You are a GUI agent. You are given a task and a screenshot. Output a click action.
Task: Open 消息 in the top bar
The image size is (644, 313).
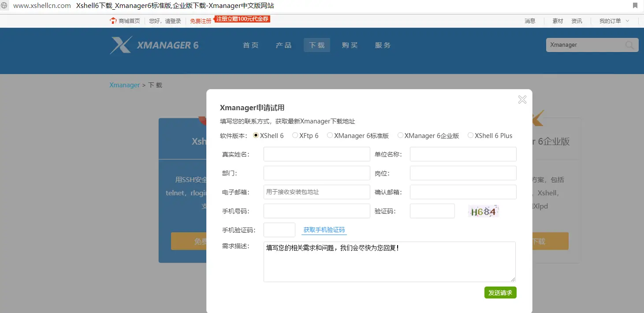pyautogui.click(x=530, y=21)
